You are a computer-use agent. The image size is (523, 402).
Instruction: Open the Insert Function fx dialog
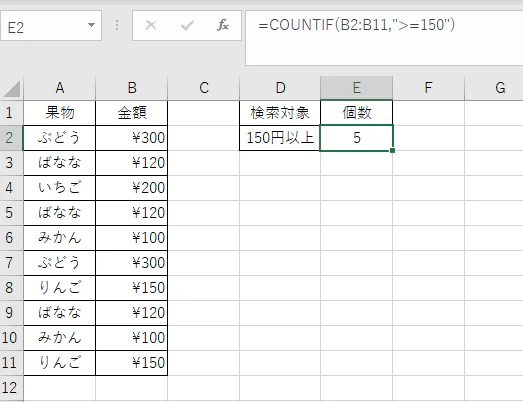223,25
